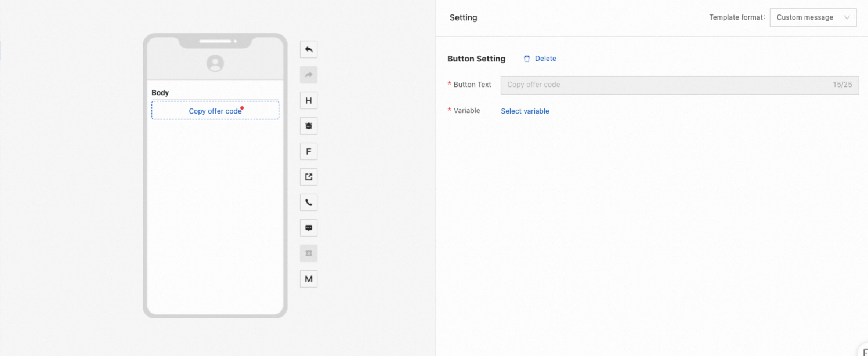Click the greyed-out coupon ticket icon
Image resolution: width=868 pixels, height=356 pixels.
(x=309, y=253)
